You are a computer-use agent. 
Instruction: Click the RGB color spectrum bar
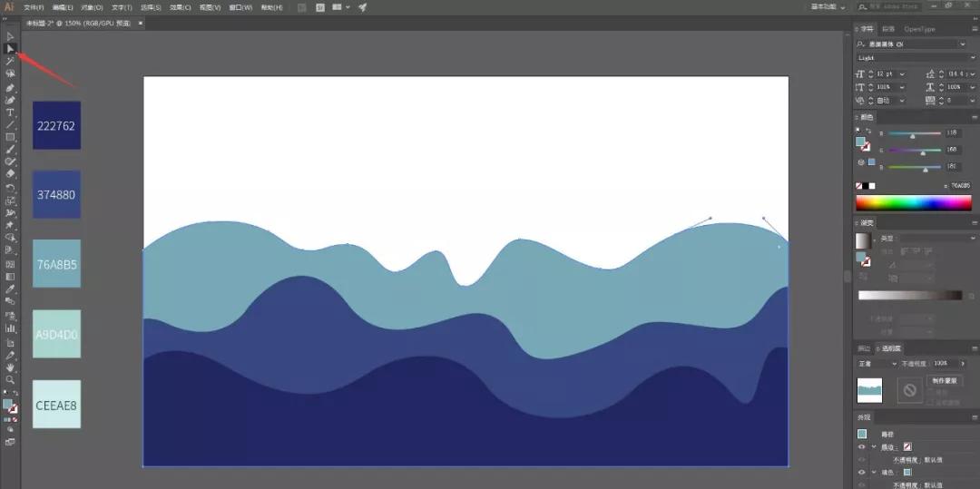(913, 202)
